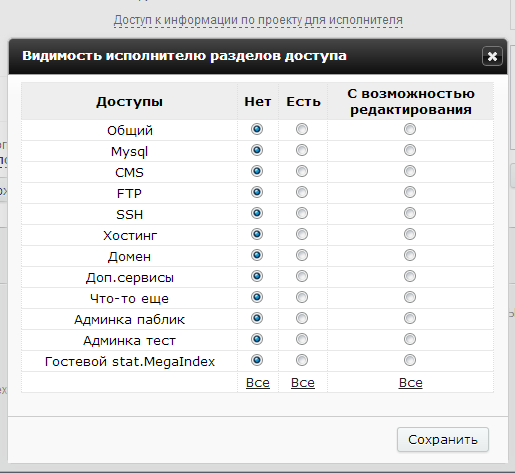Screen dimensions: 515x473
Task: Set SSH access to Есть
Action: point(302,213)
